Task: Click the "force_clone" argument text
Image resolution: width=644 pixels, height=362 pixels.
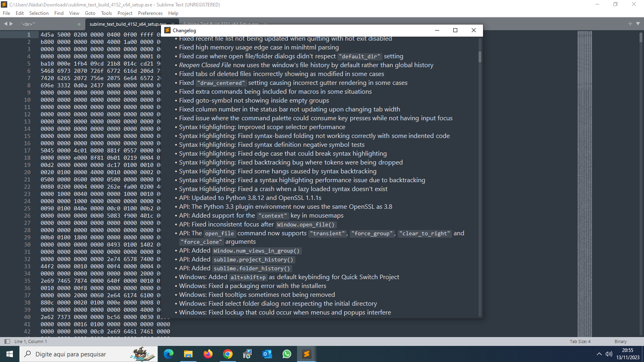Action: [x=201, y=242]
